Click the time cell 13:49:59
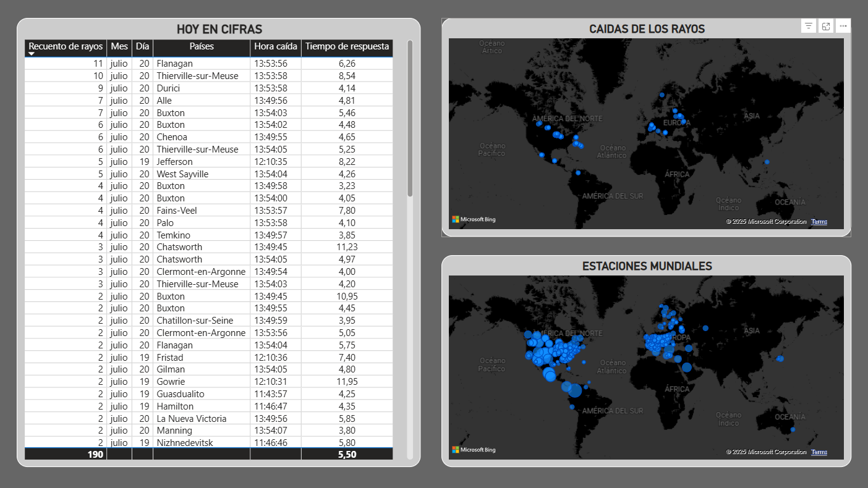Viewport: 868px width, 488px height. coord(276,321)
